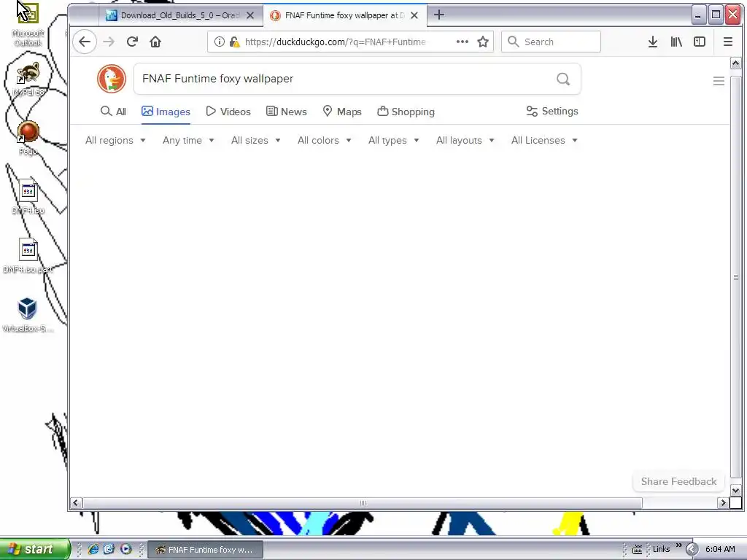This screenshot has width=747, height=560.
Task: Open the Shopping results tab
Action: (x=406, y=112)
